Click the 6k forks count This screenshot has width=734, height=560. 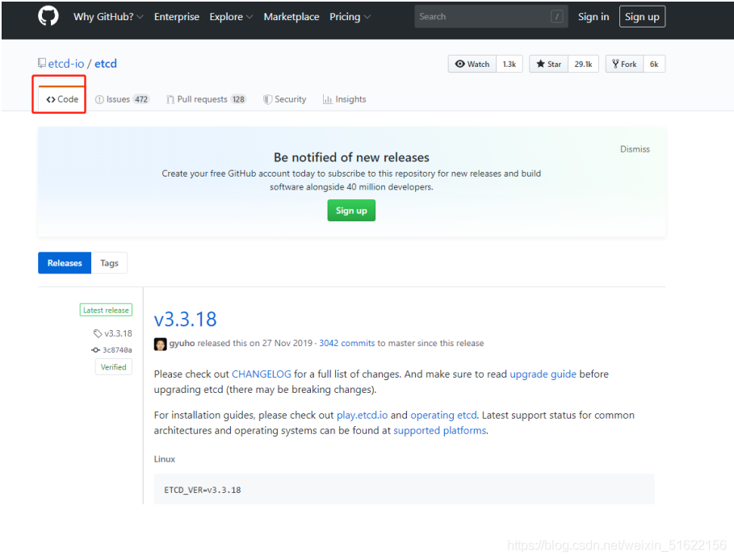pos(654,64)
